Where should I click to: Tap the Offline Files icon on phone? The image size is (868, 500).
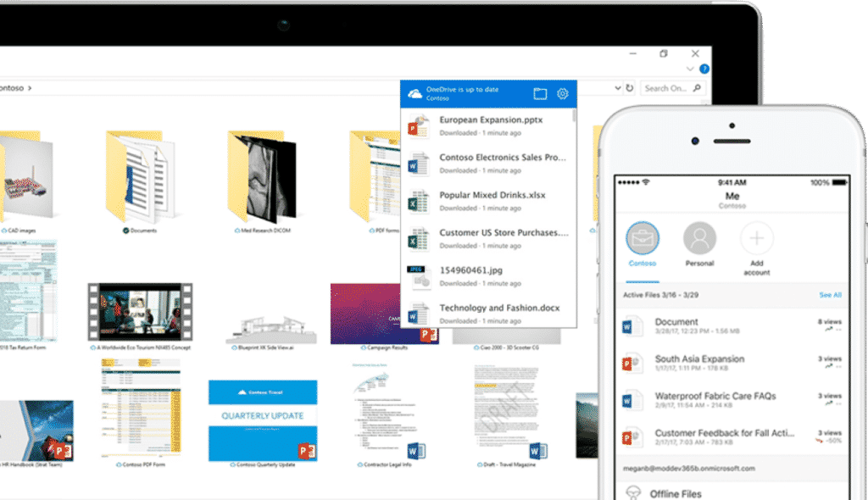tap(633, 492)
